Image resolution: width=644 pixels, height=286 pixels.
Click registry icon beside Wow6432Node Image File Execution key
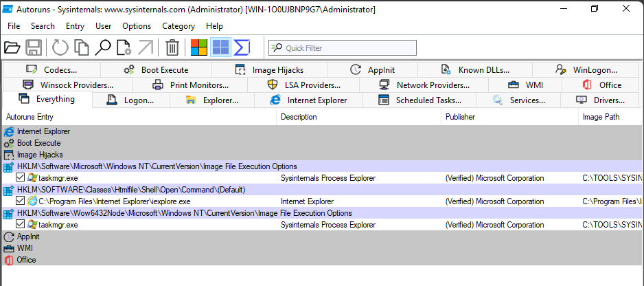pyautogui.click(x=9, y=214)
